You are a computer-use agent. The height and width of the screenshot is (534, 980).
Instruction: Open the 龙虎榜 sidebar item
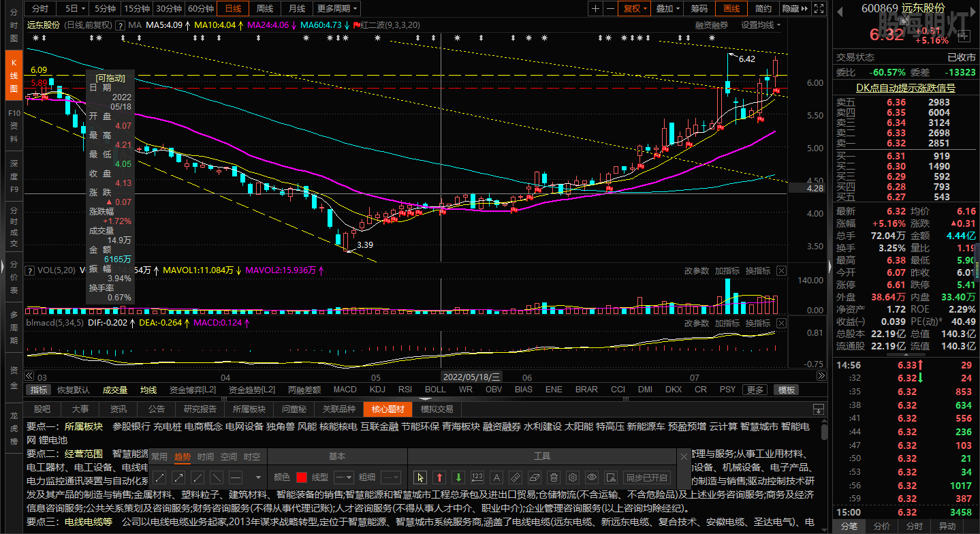(x=14, y=428)
